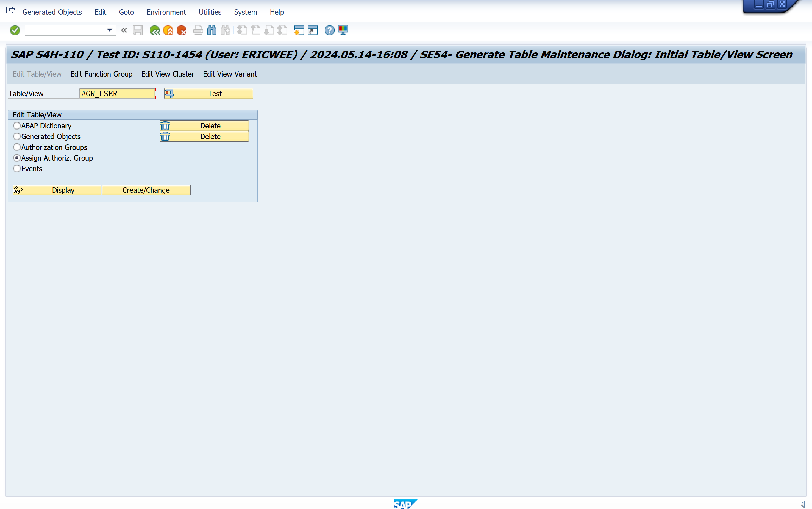The width and height of the screenshot is (812, 509).
Task: Select the ABAP Dictionary radio button
Action: [x=17, y=126]
